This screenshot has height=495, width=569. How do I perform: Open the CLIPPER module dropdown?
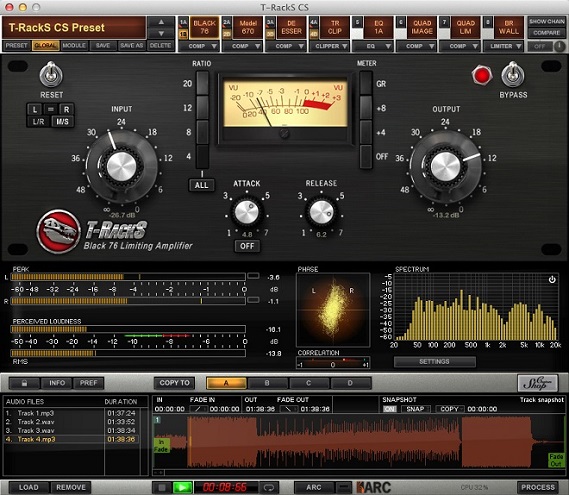[x=331, y=46]
